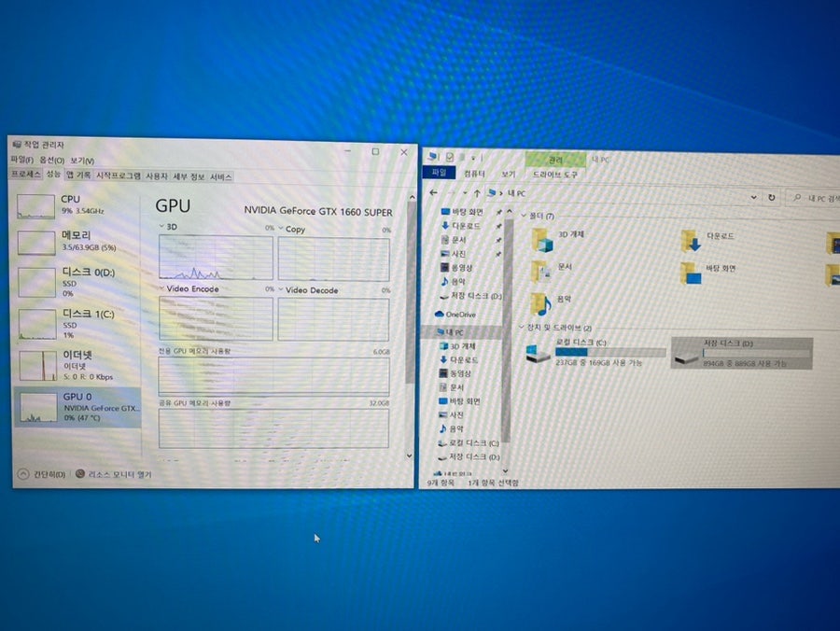Open 저장 디스크 (D:) under 내 PC tree

(x=469, y=456)
